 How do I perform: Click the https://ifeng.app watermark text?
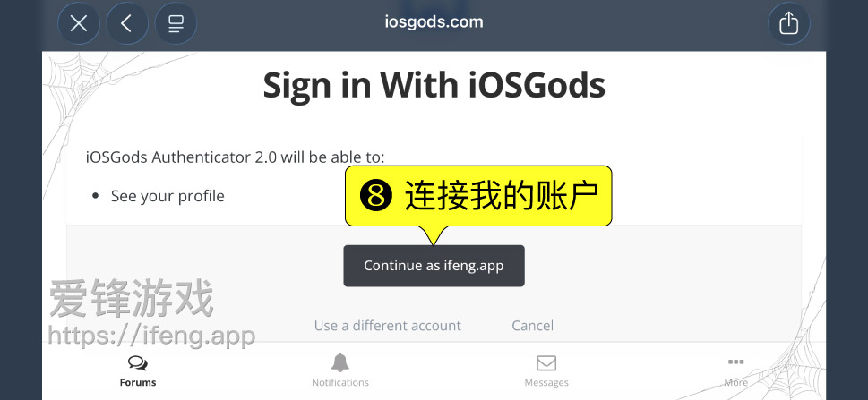point(151,336)
